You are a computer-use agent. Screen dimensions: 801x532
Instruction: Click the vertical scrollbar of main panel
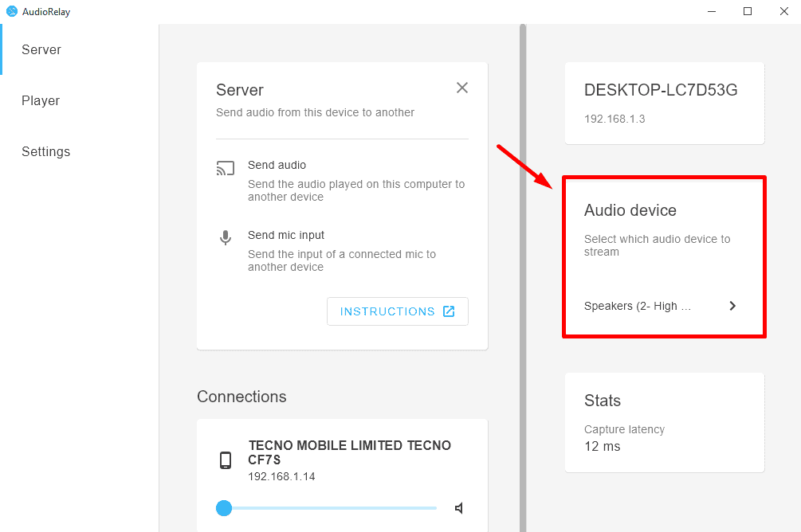coord(523,278)
